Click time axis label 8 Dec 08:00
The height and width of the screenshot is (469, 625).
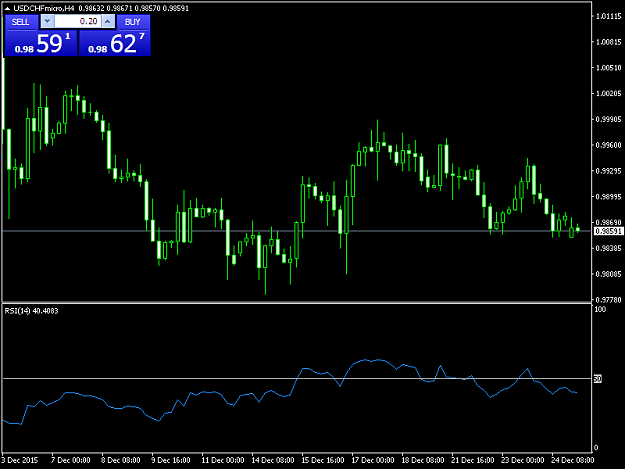point(120,460)
